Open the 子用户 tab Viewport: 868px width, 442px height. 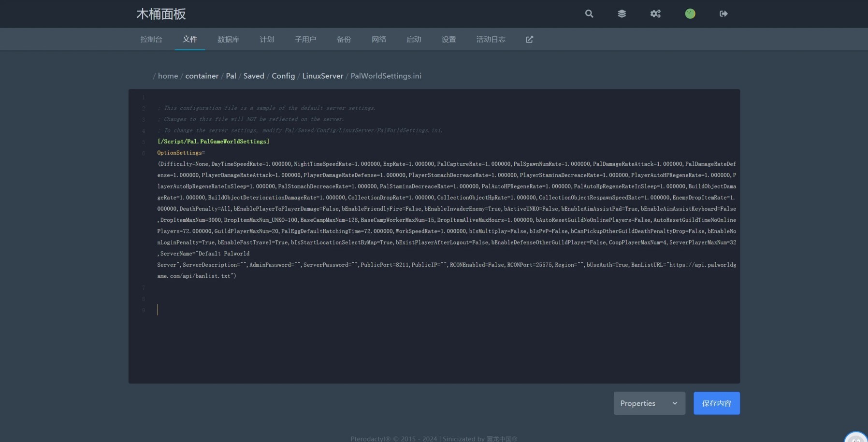(305, 39)
